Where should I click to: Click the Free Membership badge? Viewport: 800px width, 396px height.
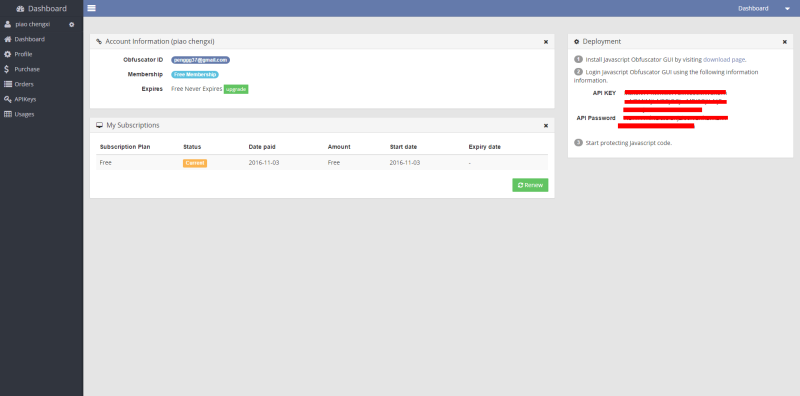click(195, 75)
